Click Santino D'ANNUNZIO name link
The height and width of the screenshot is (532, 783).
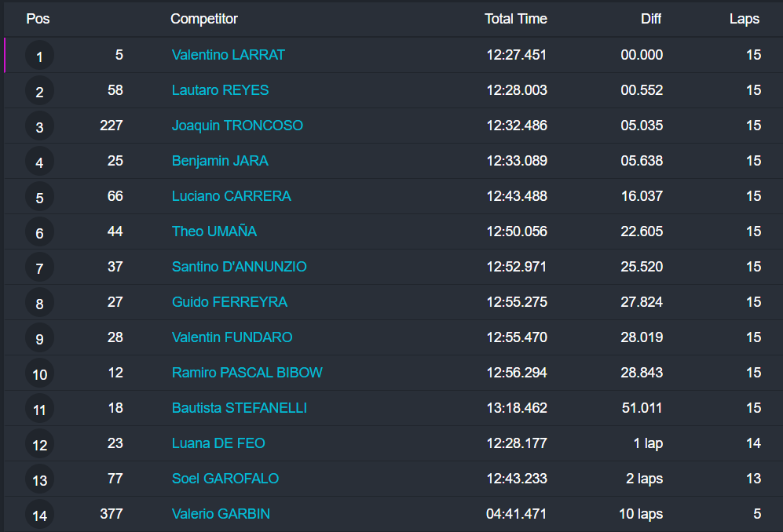(239, 267)
